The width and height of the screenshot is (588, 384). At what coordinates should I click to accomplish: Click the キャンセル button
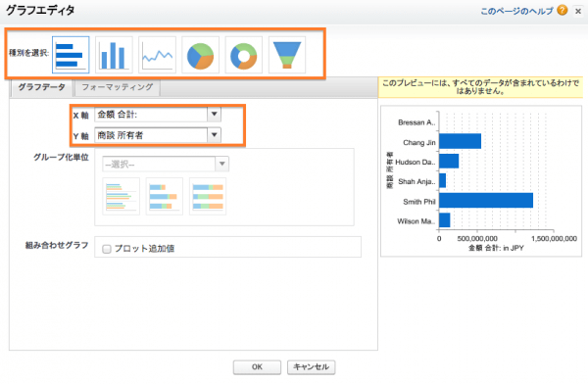pos(312,367)
